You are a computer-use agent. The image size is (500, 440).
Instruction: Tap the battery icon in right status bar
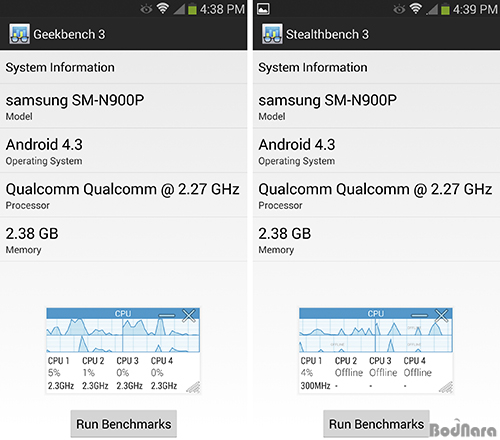click(x=445, y=9)
